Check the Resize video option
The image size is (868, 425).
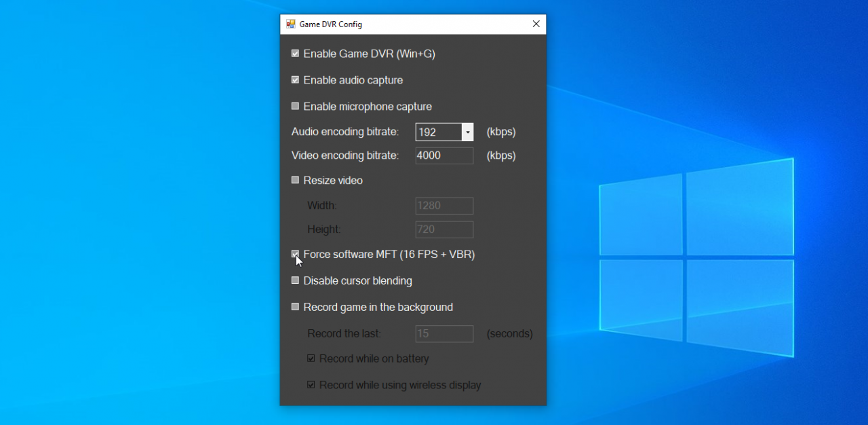[295, 180]
